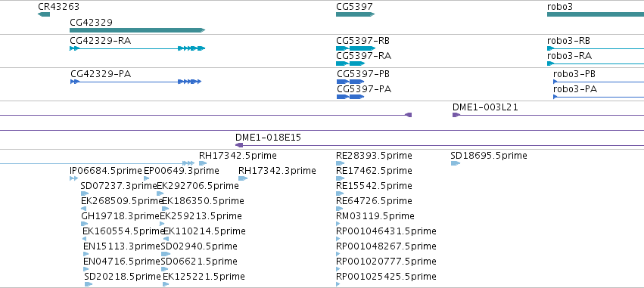Open the RE28393.5prime EST label
This screenshot has width=644, height=288.
pyautogui.click(x=374, y=156)
